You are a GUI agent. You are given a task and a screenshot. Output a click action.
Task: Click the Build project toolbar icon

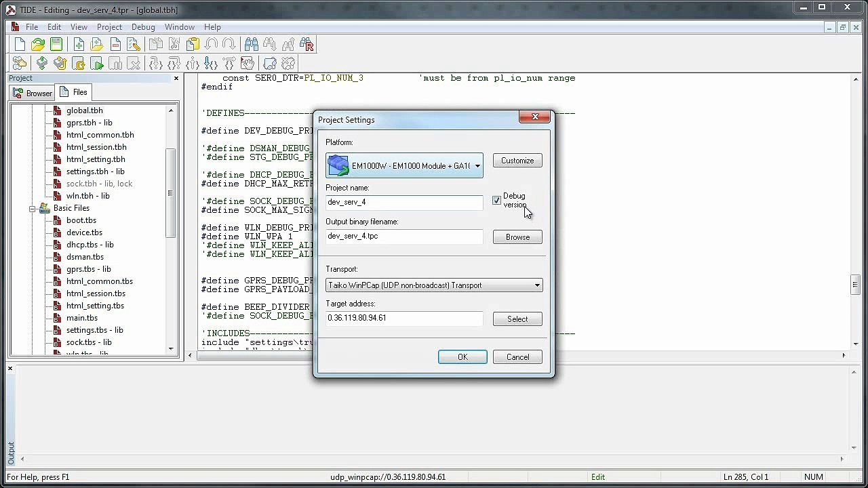[x=42, y=64]
